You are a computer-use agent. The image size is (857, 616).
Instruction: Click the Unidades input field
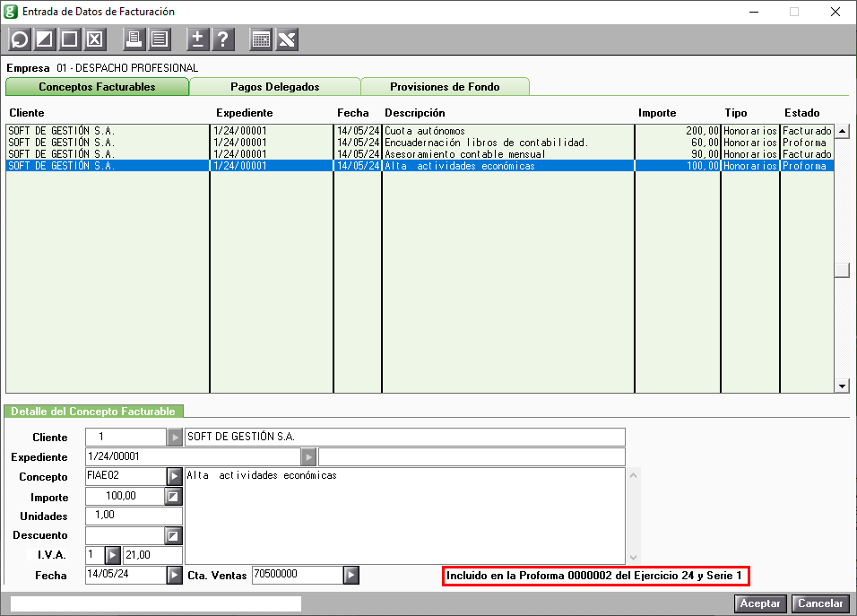pos(134,516)
